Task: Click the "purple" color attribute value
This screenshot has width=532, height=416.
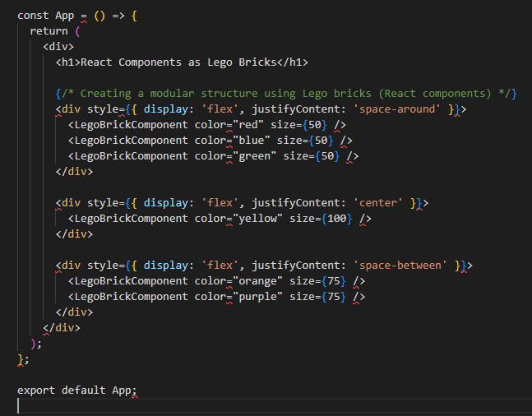Action: coord(258,297)
